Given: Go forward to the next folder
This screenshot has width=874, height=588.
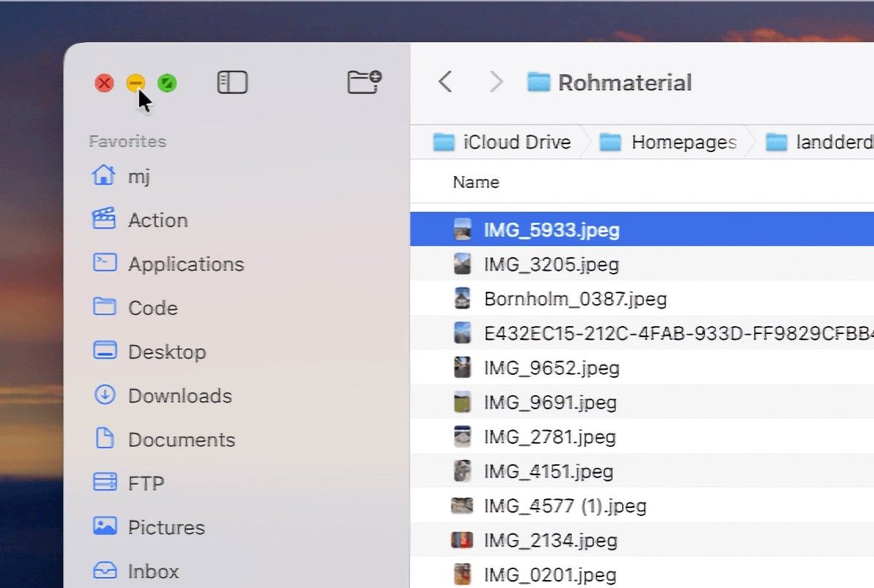Looking at the screenshot, I should tap(496, 82).
